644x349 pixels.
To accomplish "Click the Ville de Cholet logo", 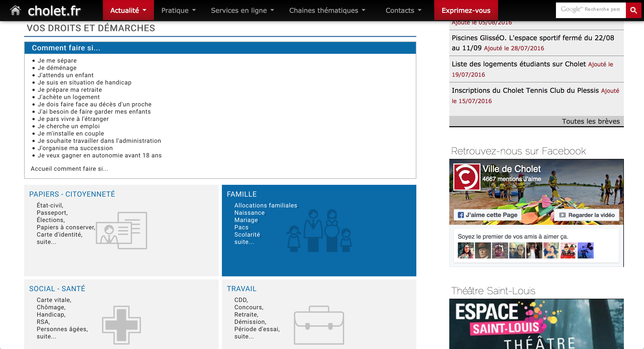I will click(x=467, y=177).
